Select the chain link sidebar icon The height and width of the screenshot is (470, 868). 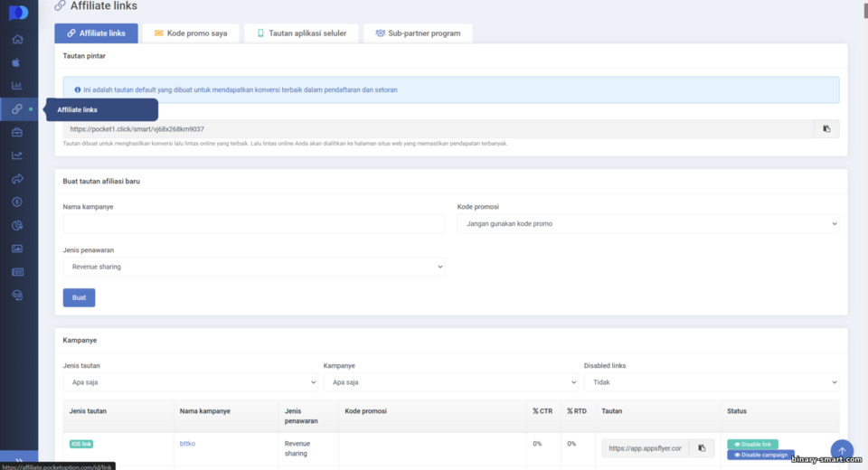click(x=17, y=109)
